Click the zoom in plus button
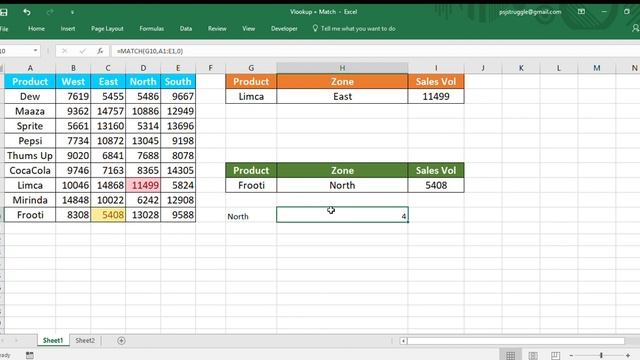The height and width of the screenshot is (360, 640). (628, 356)
